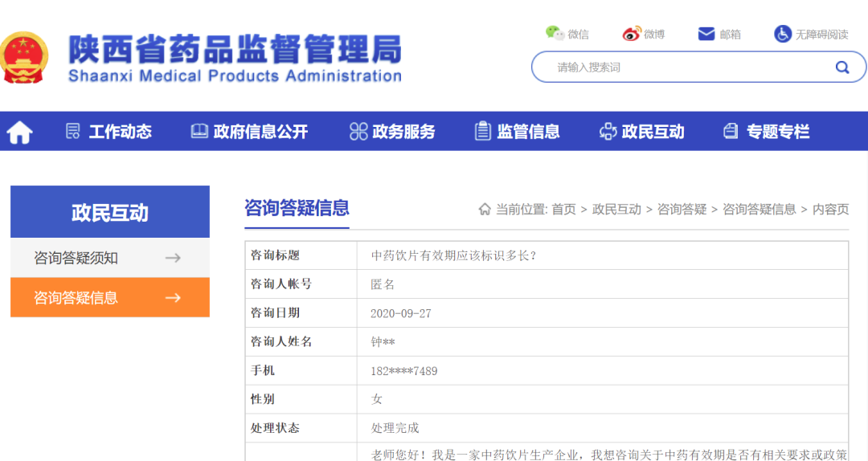Click the mailbox (邮箱) envelope icon
This screenshot has width=868, height=461.
[x=706, y=34]
